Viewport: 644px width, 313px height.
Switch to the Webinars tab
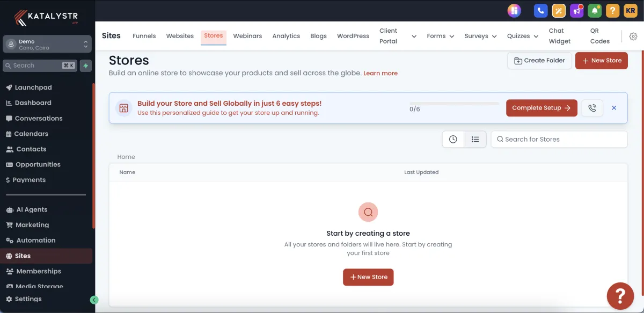pyautogui.click(x=247, y=36)
